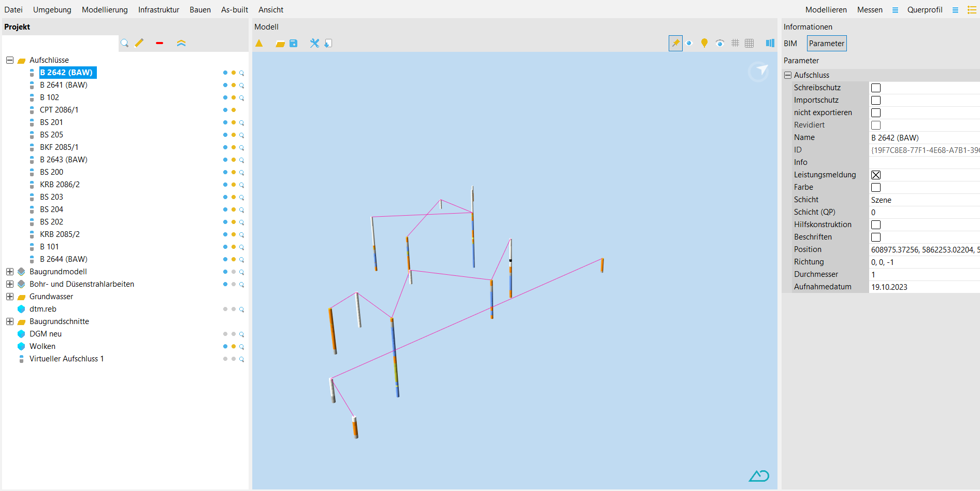Open the Infrastruktur menu

tap(158, 10)
